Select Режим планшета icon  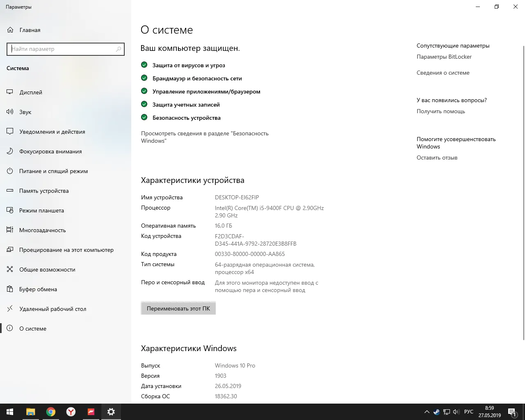point(10,210)
